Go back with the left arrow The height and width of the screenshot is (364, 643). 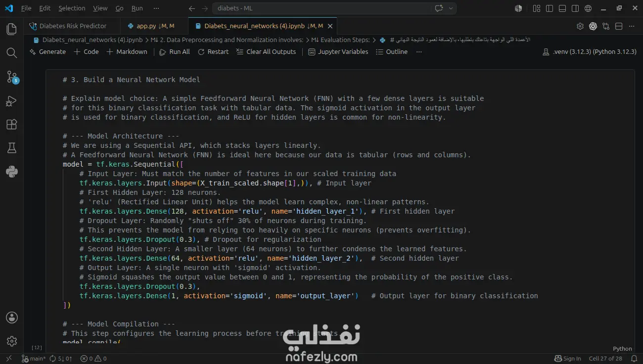pos(192,8)
